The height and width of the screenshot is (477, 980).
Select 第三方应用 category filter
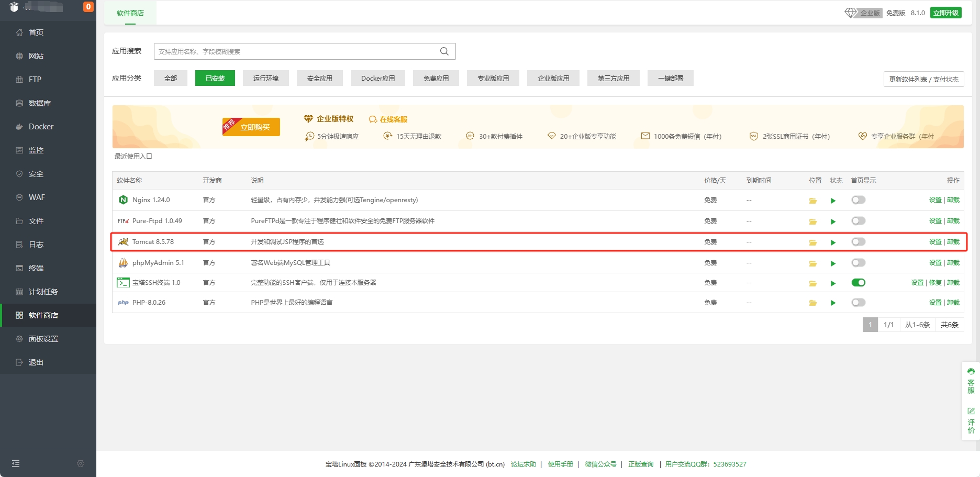click(614, 78)
